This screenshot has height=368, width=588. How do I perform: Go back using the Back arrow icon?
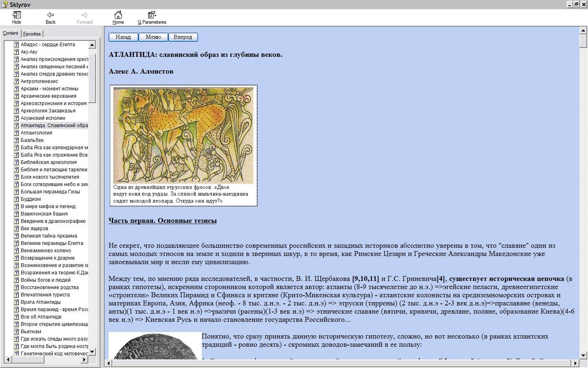50,15
